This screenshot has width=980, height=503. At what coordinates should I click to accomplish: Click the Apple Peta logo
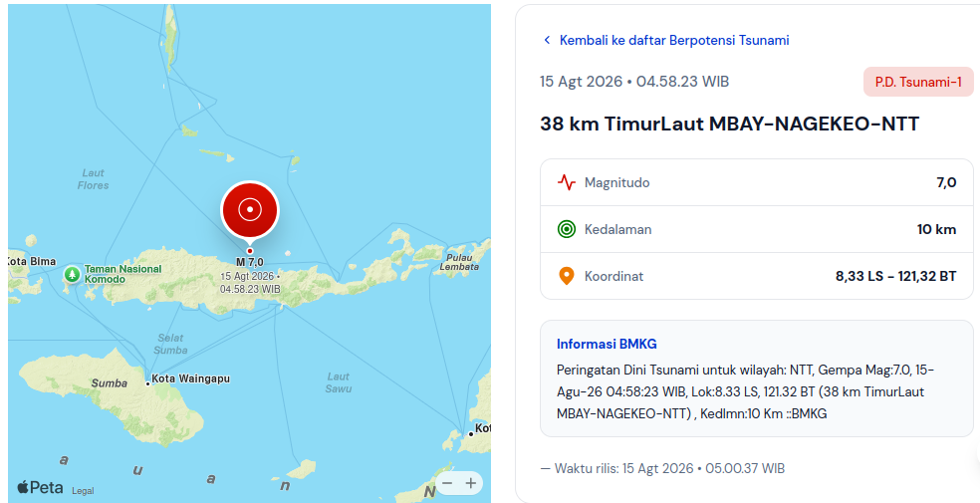(41, 487)
